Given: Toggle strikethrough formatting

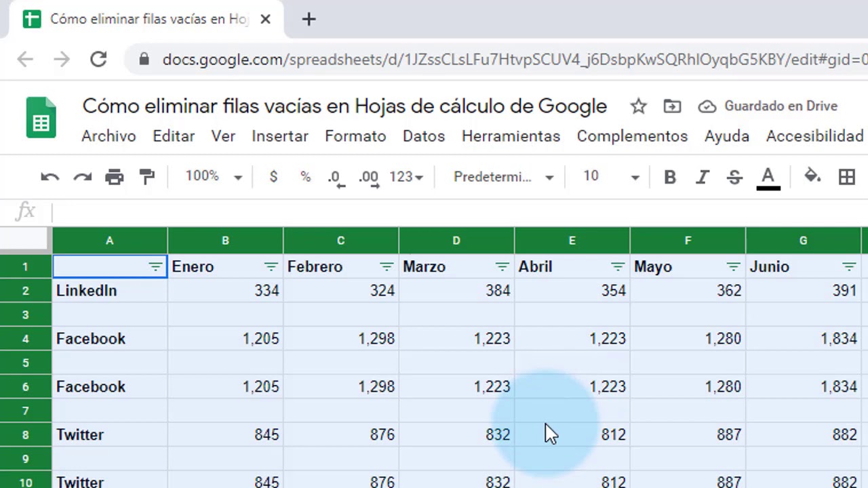Looking at the screenshot, I should 734,177.
